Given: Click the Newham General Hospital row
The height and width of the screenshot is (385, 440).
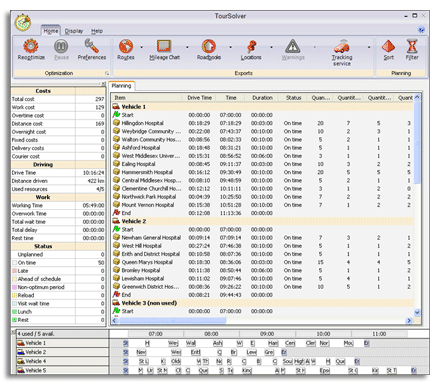Looking at the screenshot, I should pos(262,237).
